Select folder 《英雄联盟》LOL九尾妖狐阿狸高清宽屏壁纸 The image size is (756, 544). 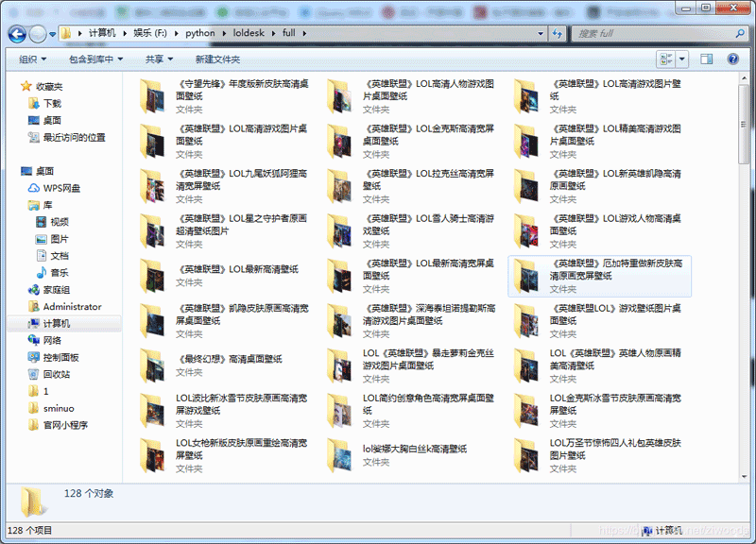225,186
